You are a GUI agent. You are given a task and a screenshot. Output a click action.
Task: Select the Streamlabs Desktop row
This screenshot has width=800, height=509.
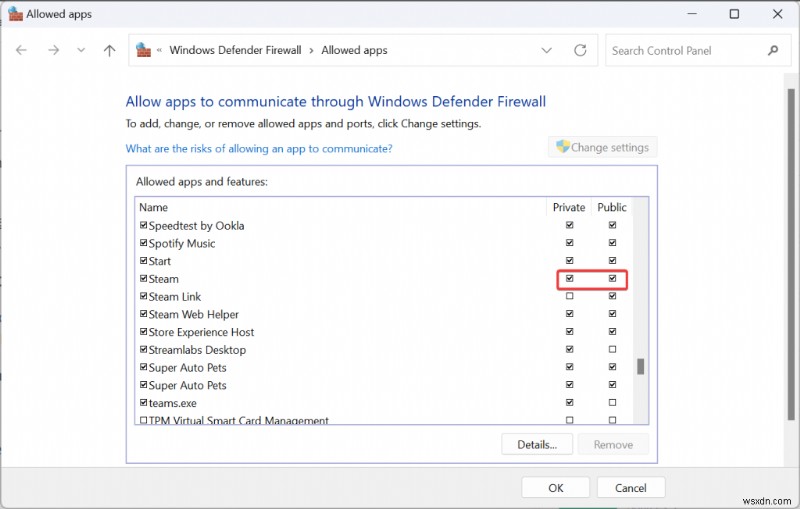(386, 350)
